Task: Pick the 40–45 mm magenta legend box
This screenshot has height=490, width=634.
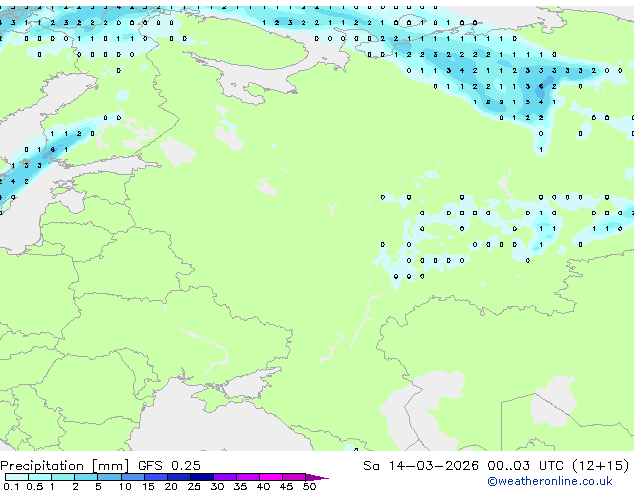Action: click(271, 477)
